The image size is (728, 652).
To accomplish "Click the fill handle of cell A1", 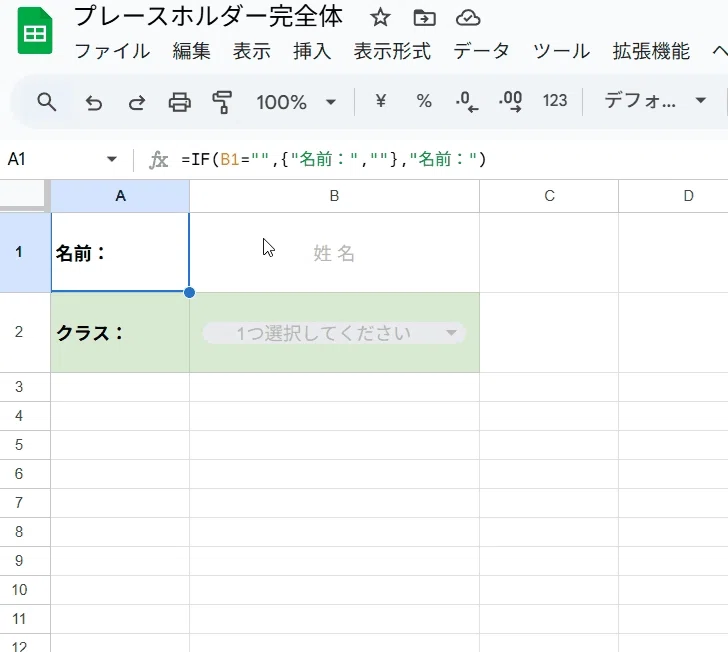I will point(189,293).
